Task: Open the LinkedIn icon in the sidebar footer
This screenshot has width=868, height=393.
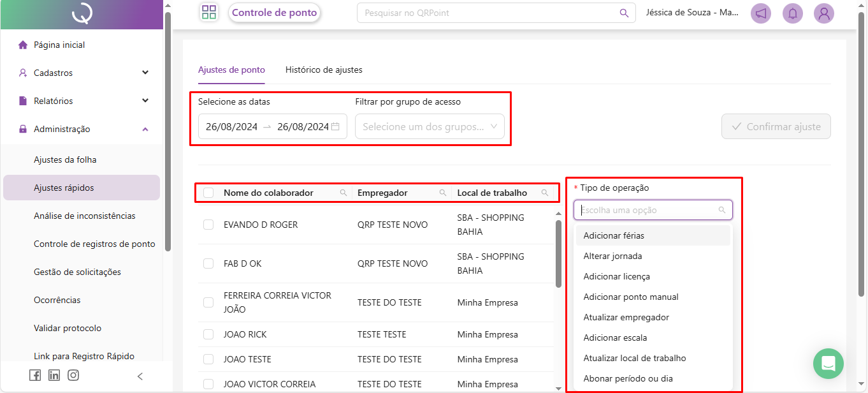Action: [54, 375]
